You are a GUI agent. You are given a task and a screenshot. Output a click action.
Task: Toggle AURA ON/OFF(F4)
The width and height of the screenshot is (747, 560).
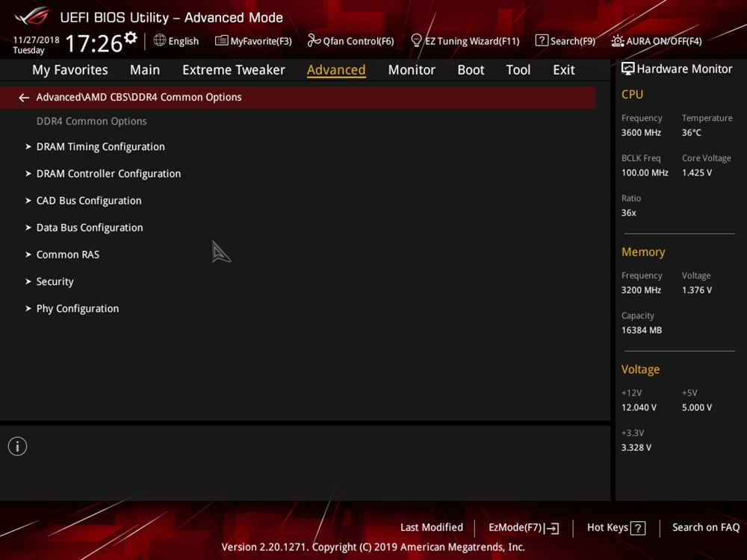[x=663, y=41]
